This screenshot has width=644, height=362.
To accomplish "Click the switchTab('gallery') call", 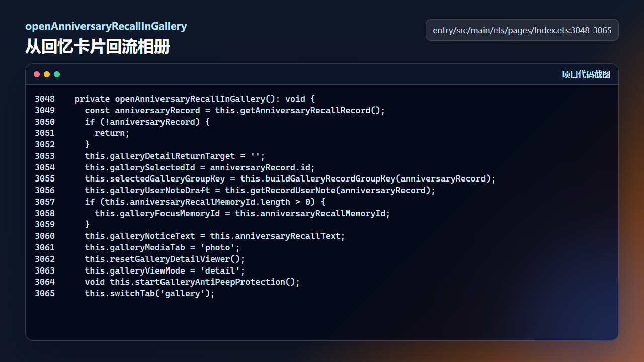I will click(150, 294).
